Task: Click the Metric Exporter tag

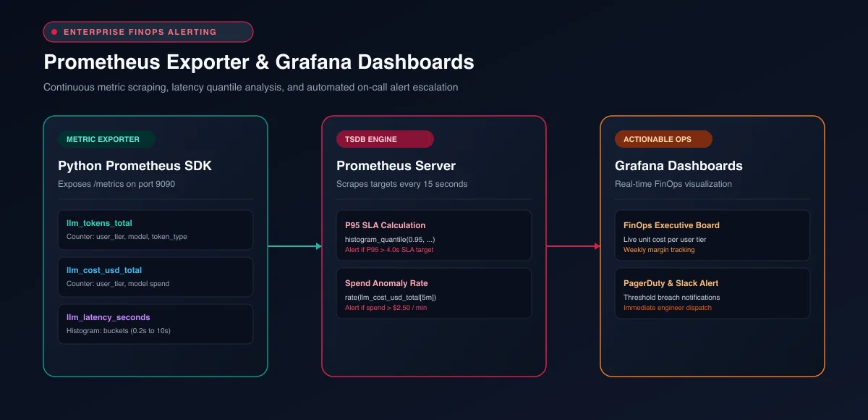Action: coord(106,139)
